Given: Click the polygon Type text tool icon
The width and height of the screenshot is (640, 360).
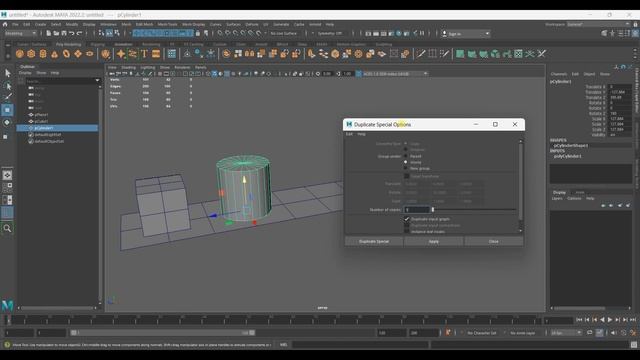Looking at the screenshot, I should click(144, 54).
